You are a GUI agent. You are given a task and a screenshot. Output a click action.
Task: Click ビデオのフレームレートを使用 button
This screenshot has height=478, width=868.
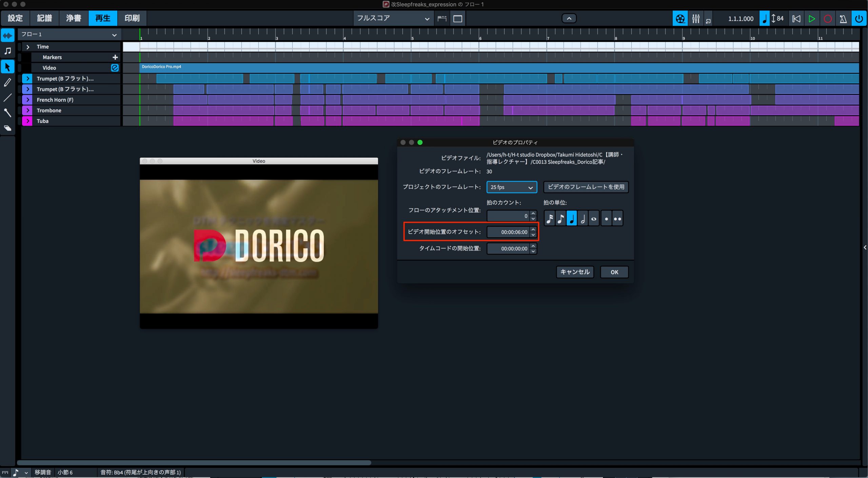(586, 187)
